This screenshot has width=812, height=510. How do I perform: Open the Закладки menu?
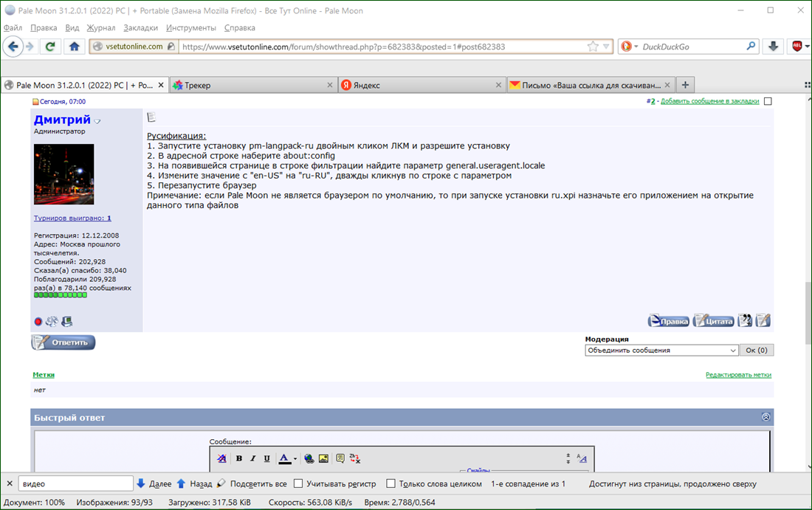(x=140, y=27)
